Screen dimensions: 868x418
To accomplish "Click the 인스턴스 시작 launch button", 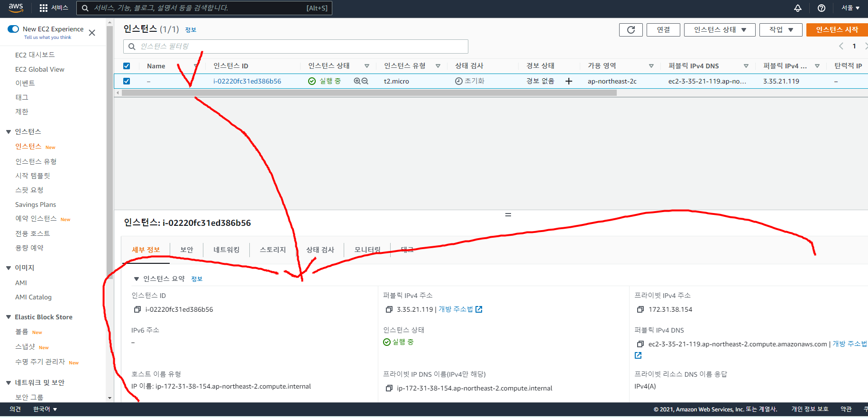I will [x=837, y=30].
